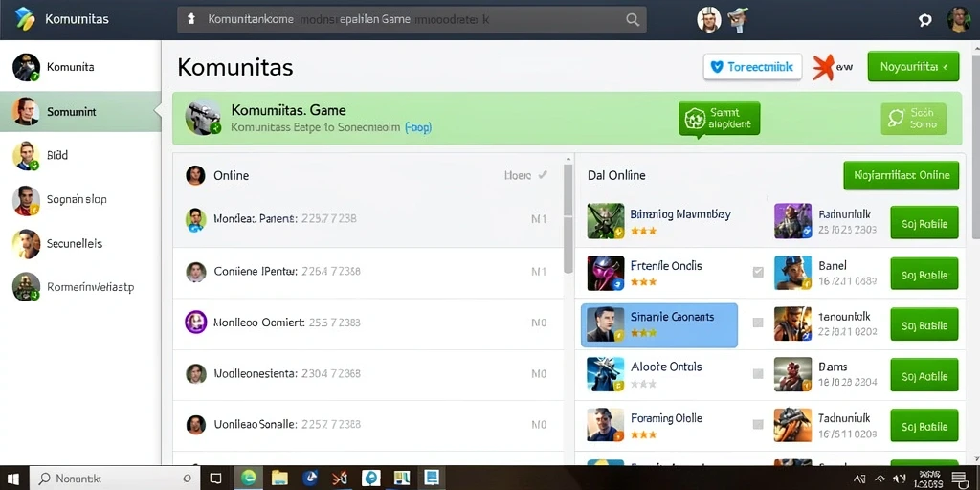The image size is (980, 490).
Task: Click Soj Rutile button for Tadnuniulk
Action: 924,426
